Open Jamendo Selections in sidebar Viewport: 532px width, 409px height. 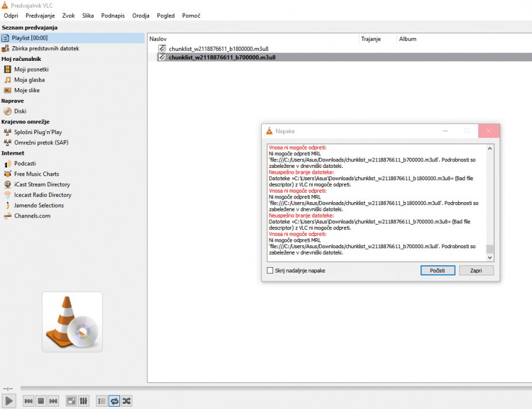pos(39,206)
